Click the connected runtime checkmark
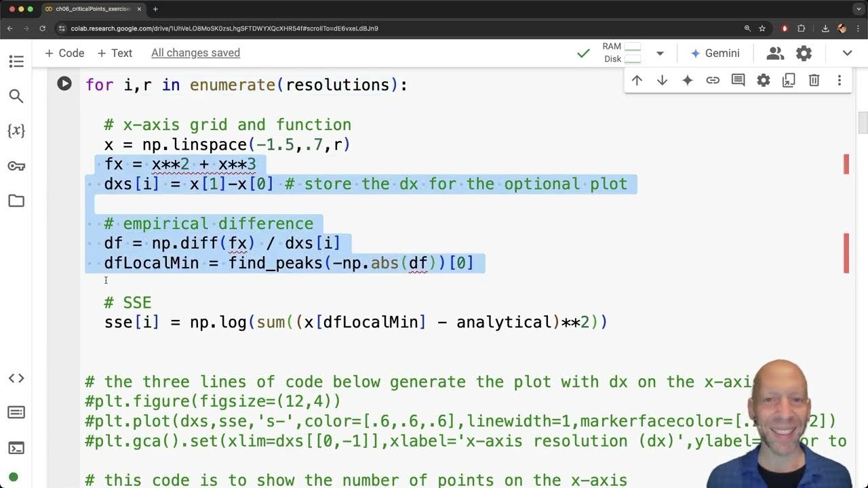This screenshot has height=488, width=868. click(x=583, y=53)
